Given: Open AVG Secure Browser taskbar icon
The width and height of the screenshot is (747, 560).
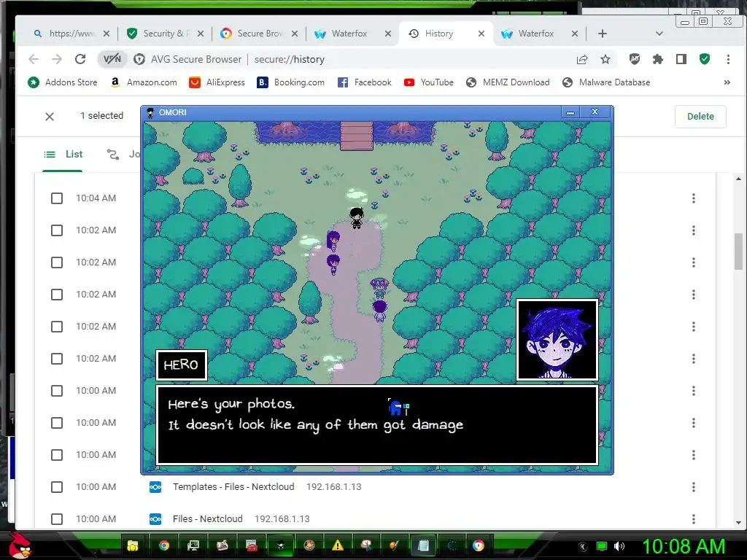Looking at the screenshot, I should coord(479,545).
